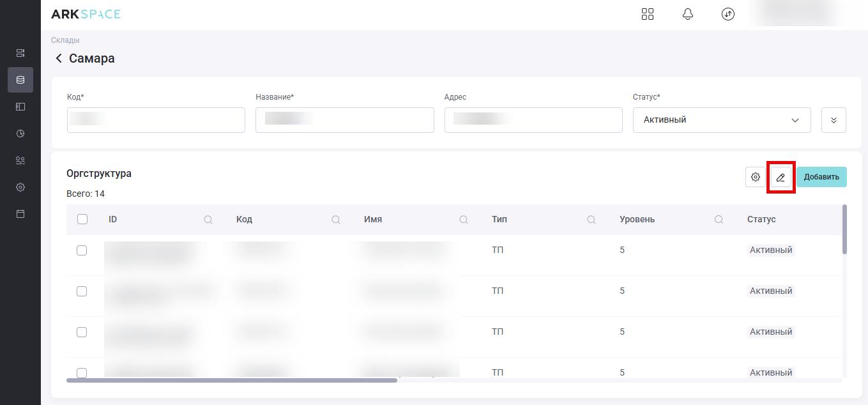Open the calendar item in left sidebar
Image resolution: width=868 pixels, height=405 pixels.
[20, 214]
